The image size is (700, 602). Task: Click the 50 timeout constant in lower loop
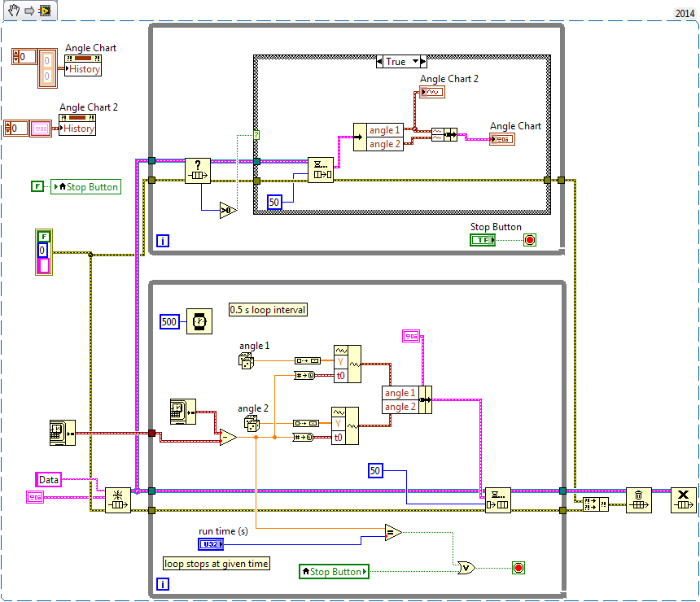375,471
